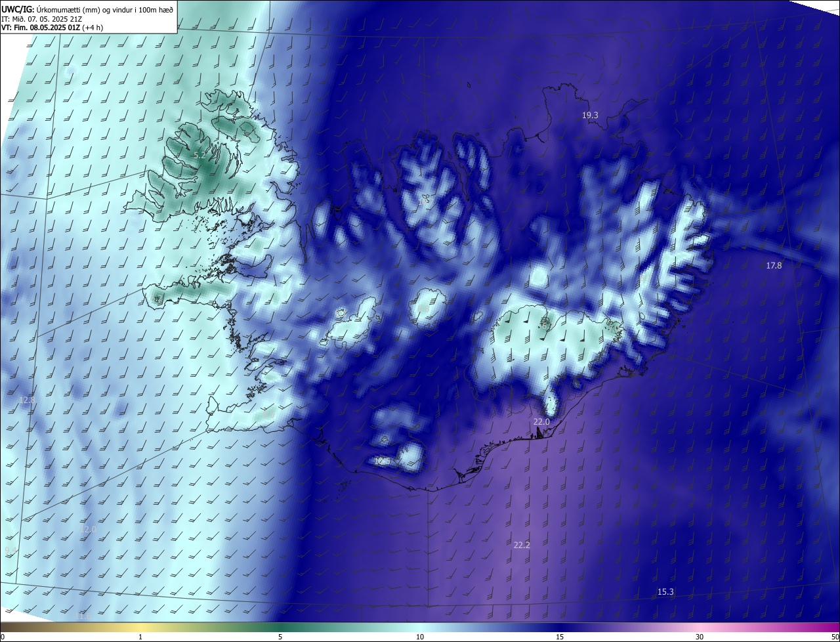The height and width of the screenshot is (642, 840).
Task: Click the color scale tick labeled 10
Action: tap(420, 637)
